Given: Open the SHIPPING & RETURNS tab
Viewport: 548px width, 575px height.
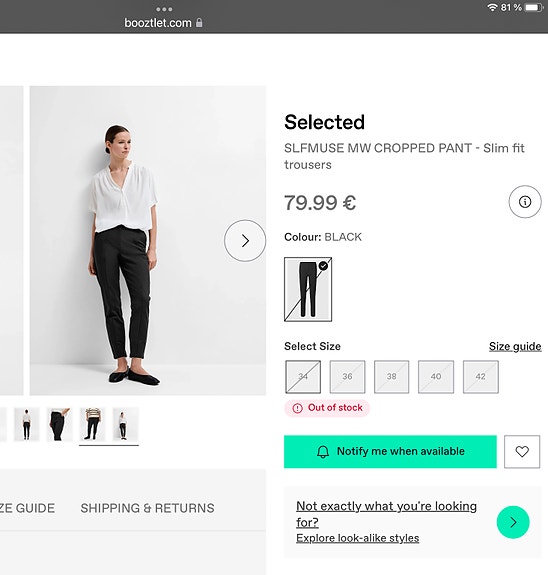Looking at the screenshot, I should tap(147, 508).
